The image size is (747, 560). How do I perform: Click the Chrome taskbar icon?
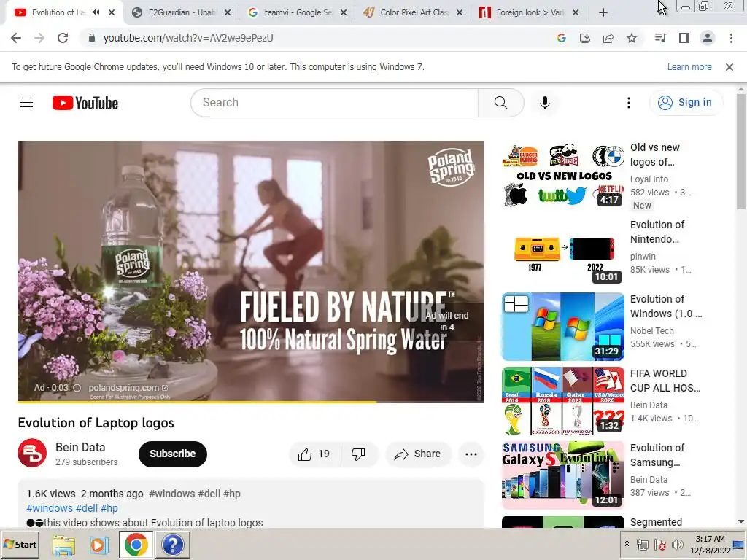(x=136, y=545)
